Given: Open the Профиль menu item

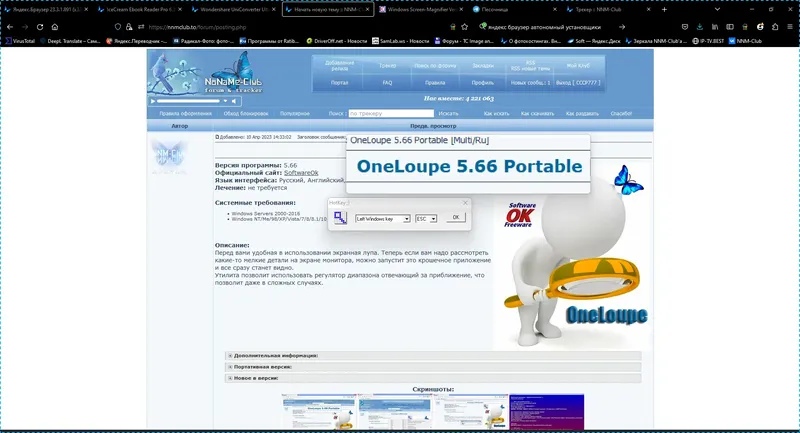Looking at the screenshot, I should (x=483, y=83).
